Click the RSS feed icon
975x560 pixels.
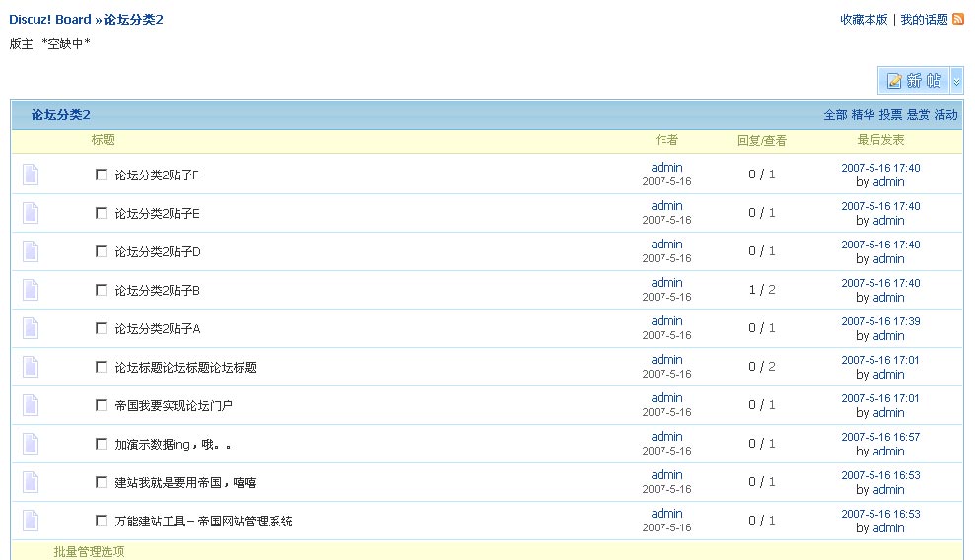click(x=958, y=19)
